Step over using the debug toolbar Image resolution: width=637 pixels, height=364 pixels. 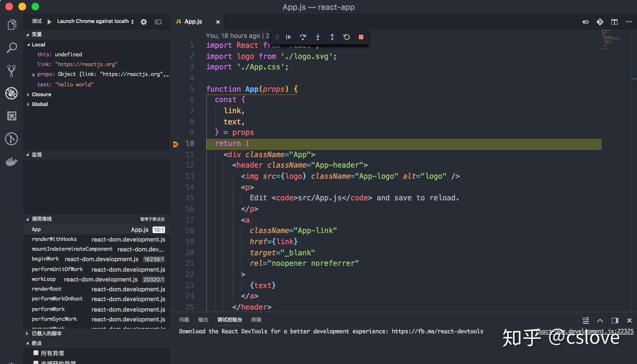point(303,37)
